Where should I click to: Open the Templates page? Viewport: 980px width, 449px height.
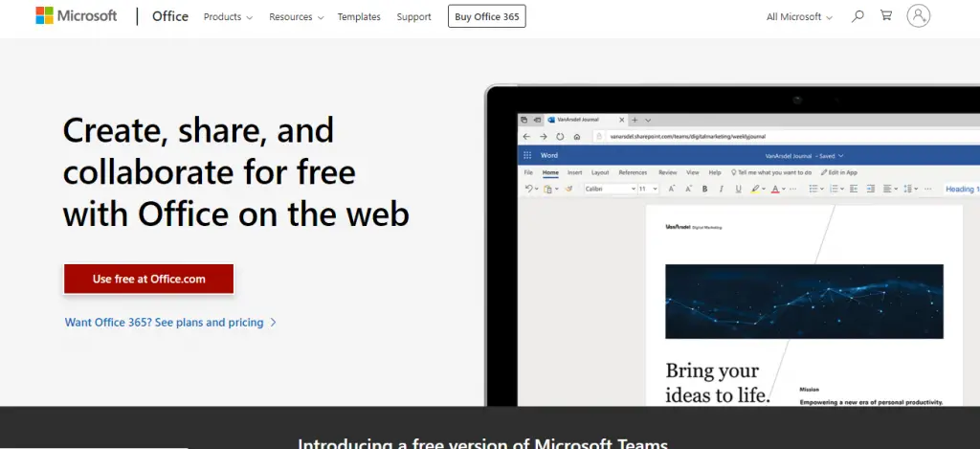[x=359, y=17]
